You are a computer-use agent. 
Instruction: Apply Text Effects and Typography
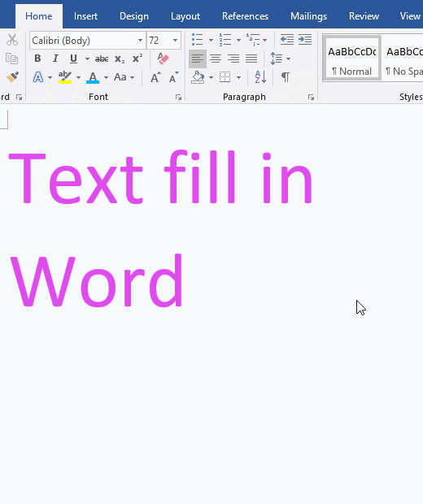(38, 77)
